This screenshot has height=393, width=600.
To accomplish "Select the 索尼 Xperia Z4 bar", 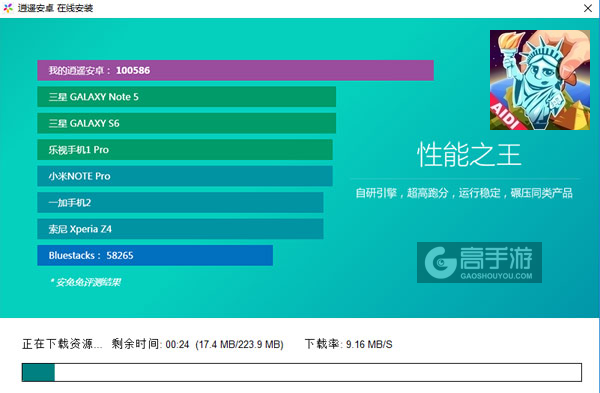I will tap(180, 229).
